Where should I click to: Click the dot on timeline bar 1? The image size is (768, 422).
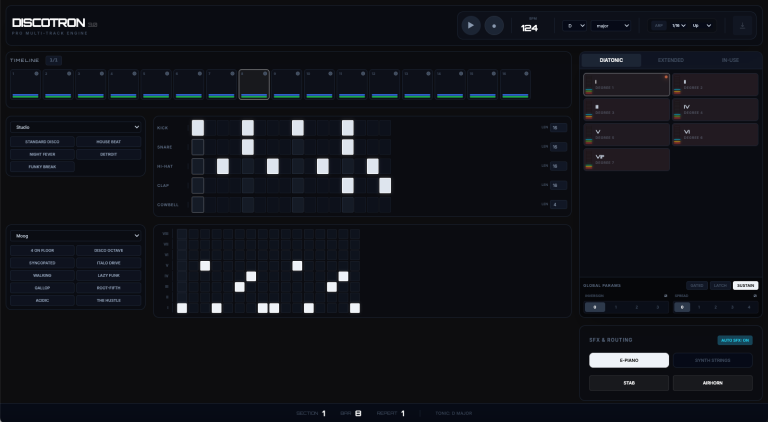36,73
